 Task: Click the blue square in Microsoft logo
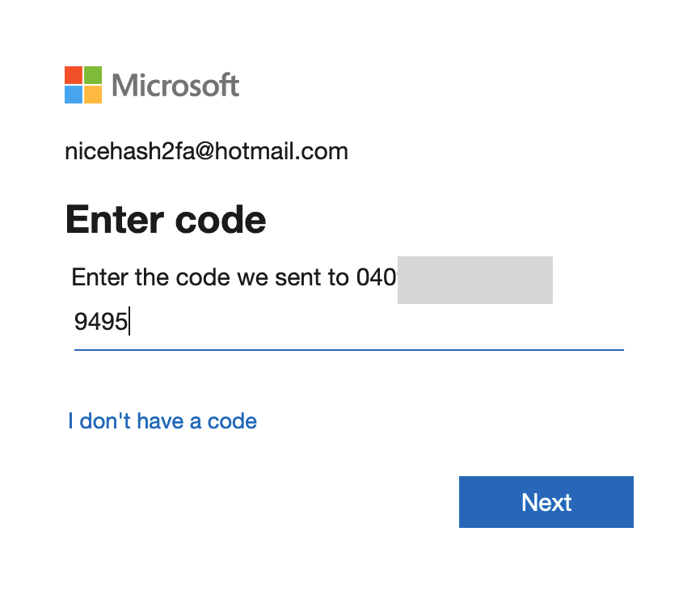[x=74, y=95]
